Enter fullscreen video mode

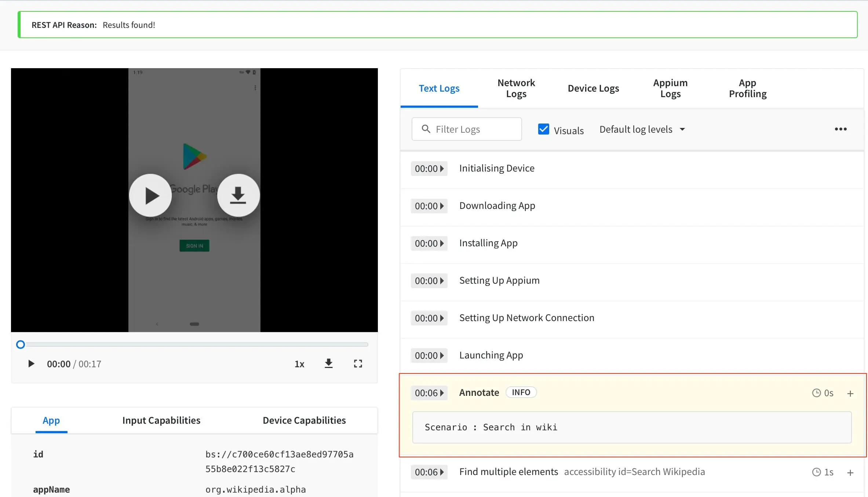coord(358,364)
